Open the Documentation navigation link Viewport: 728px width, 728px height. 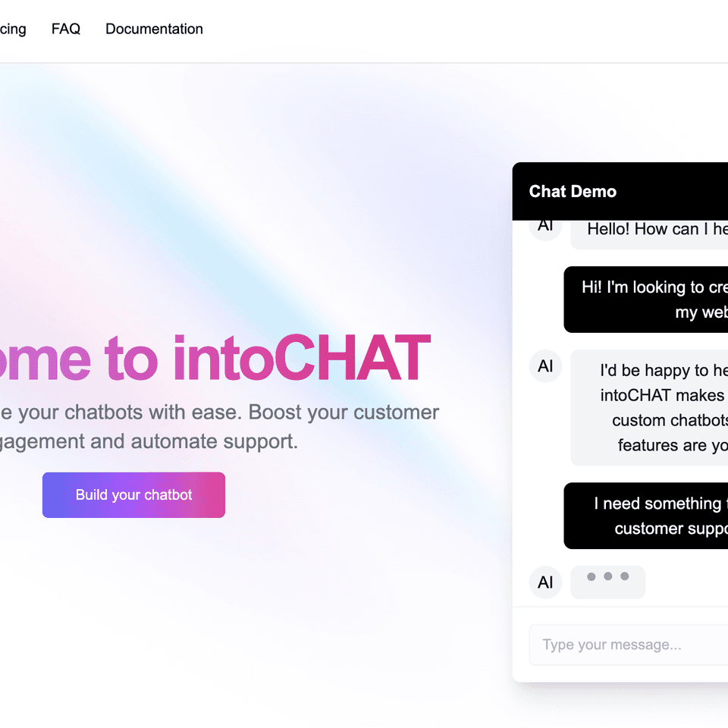(x=154, y=29)
